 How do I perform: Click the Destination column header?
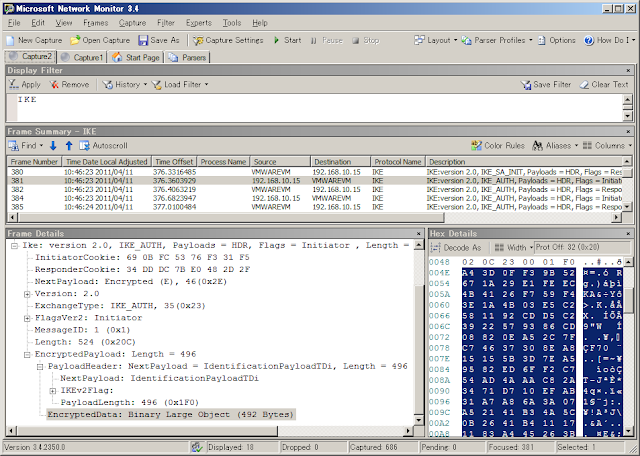tap(340, 162)
